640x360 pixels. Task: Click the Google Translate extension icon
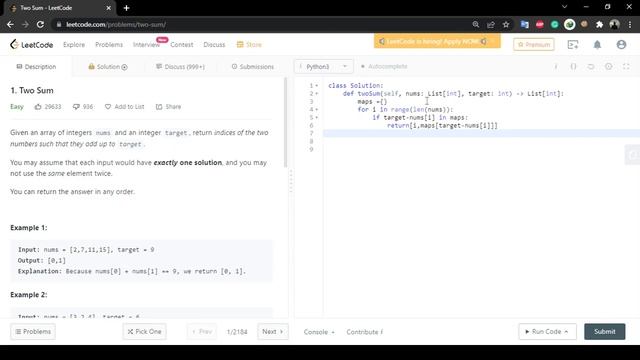[x=524, y=24]
